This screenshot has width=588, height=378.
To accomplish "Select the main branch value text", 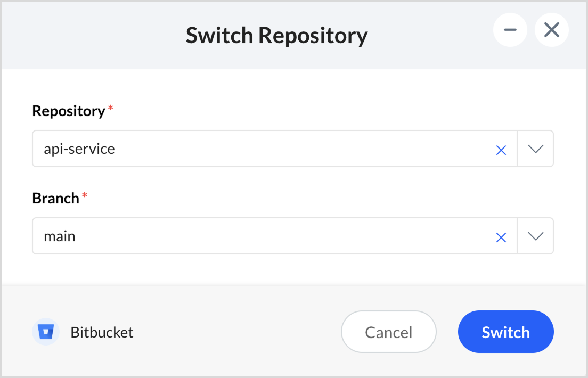I will (x=60, y=236).
